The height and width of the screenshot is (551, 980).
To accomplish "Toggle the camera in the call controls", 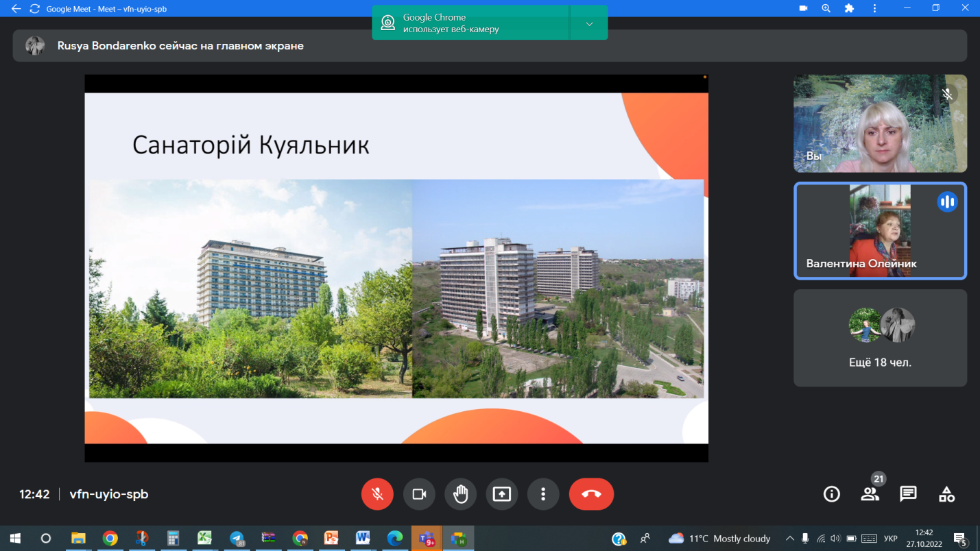I will [419, 494].
